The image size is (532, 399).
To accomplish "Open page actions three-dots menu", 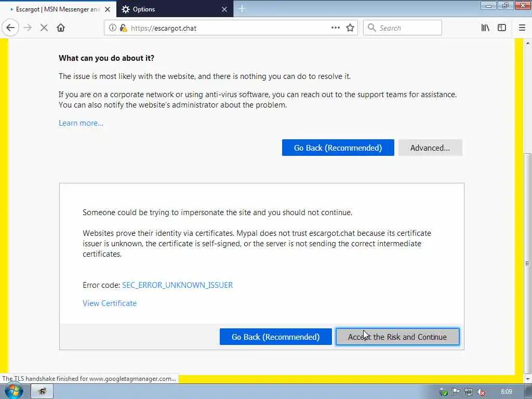I will click(x=335, y=28).
